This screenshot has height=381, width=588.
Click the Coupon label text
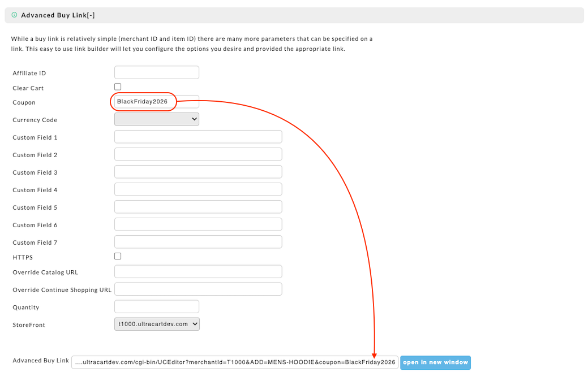point(24,103)
